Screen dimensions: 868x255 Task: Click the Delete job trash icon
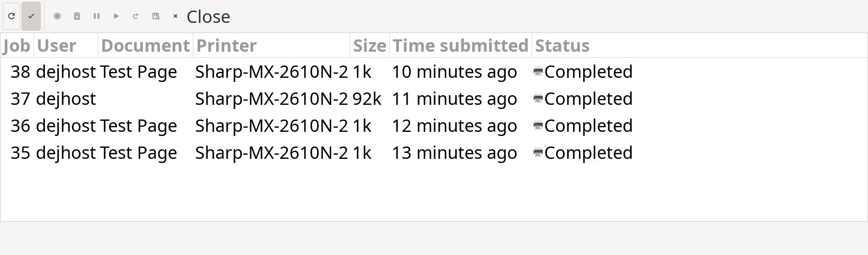(x=77, y=16)
